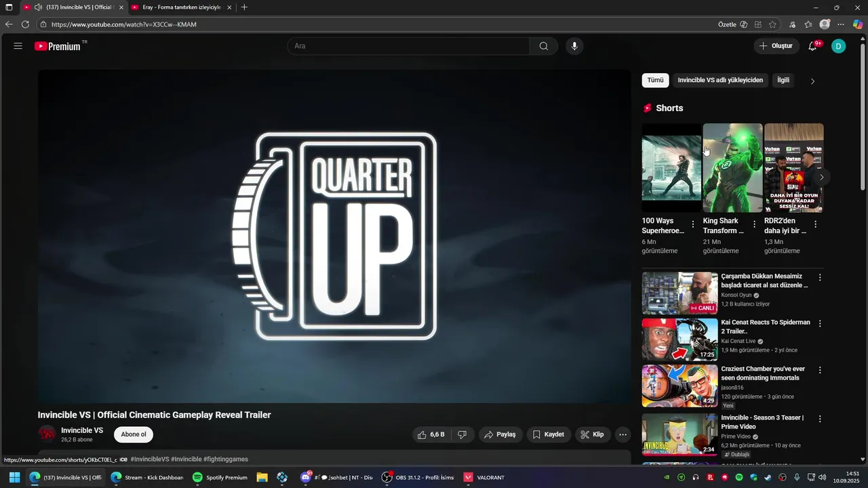Open the Invincible VS channel name link
868x488 pixels.
pyautogui.click(x=82, y=430)
